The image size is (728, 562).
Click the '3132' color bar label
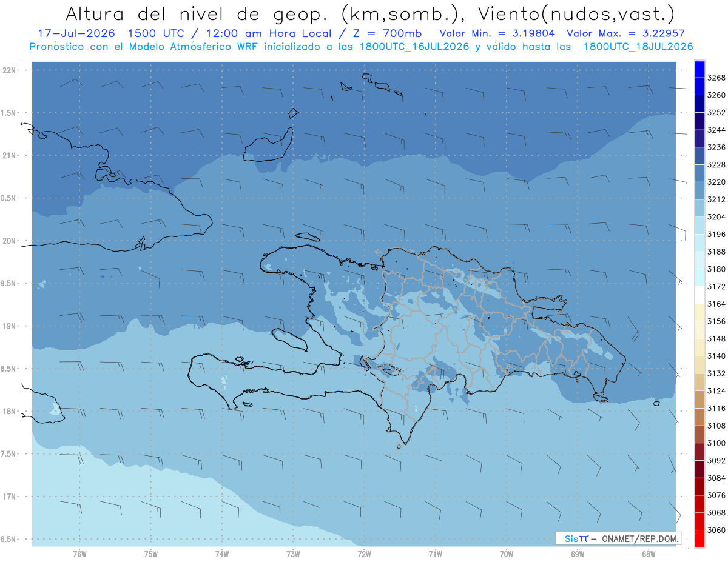tap(716, 373)
